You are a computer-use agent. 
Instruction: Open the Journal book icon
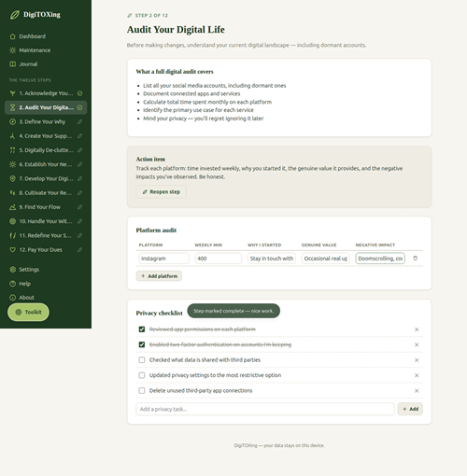click(x=12, y=64)
